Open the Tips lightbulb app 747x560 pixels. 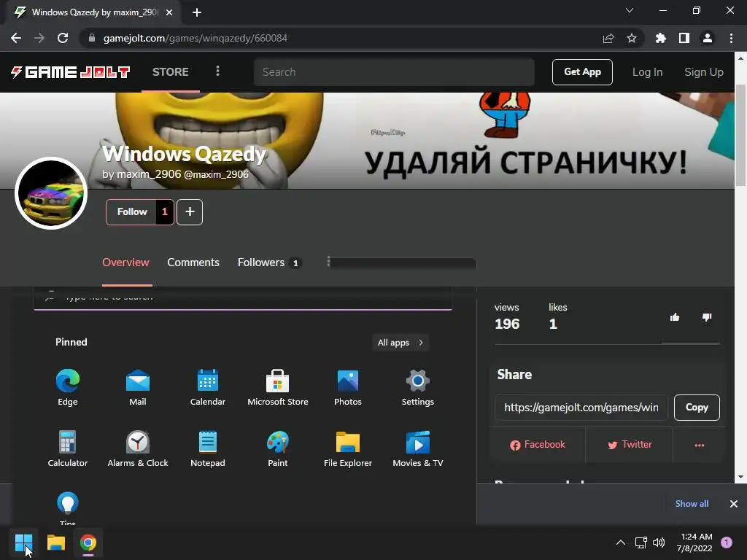click(x=68, y=507)
